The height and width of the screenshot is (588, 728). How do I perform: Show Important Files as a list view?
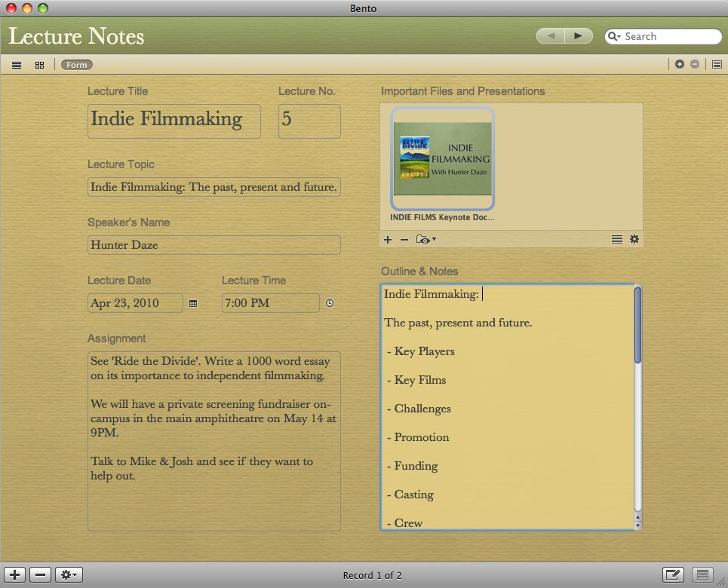point(616,240)
